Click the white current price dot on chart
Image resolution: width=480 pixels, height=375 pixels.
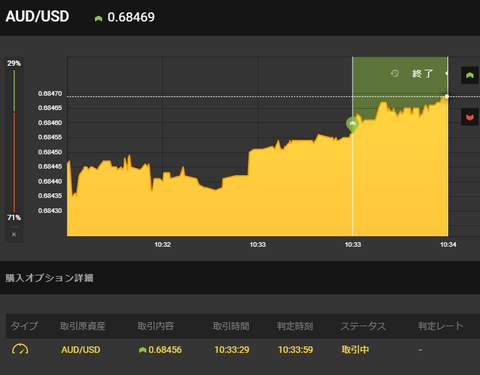point(447,96)
